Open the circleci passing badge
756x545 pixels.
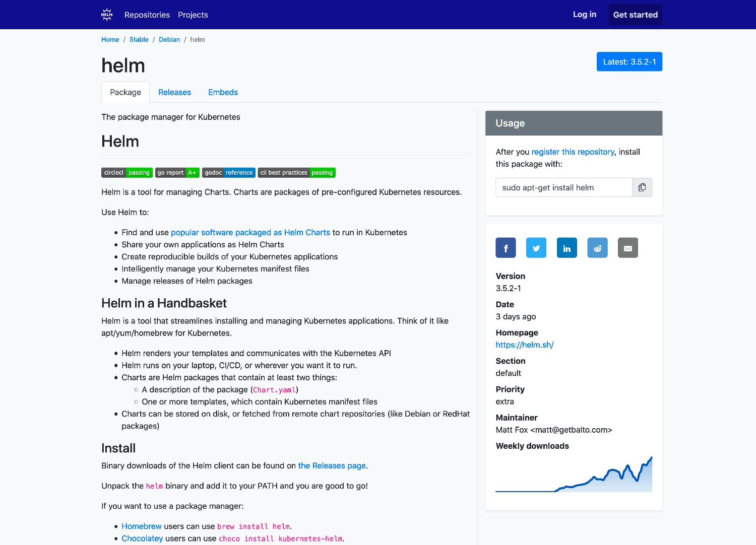coord(127,173)
